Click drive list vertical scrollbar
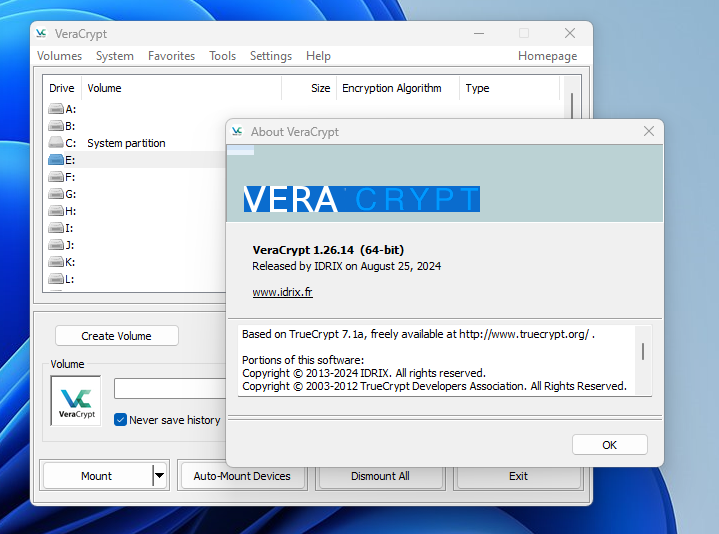 click(x=572, y=105)
